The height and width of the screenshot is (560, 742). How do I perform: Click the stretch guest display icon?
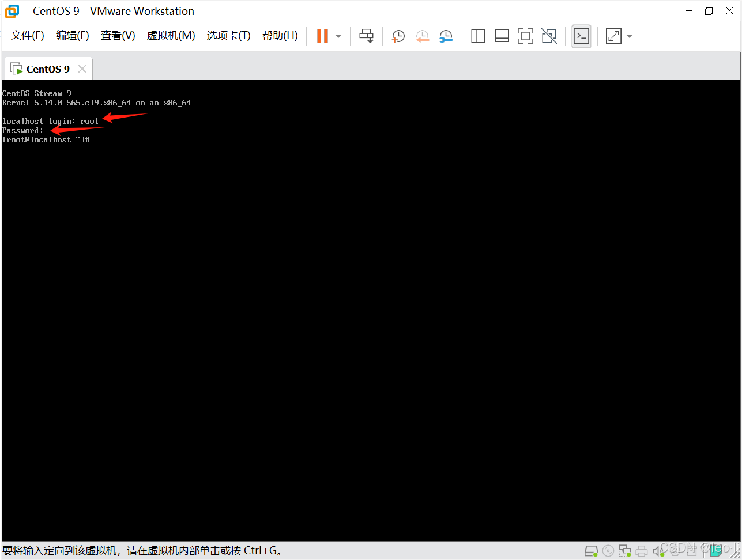tap(613, 36)
